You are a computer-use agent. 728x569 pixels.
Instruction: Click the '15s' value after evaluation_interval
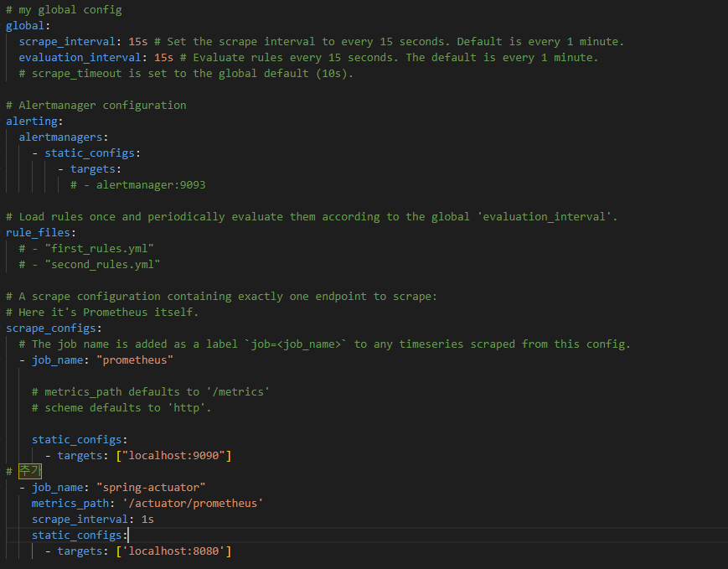coord(163,58)
